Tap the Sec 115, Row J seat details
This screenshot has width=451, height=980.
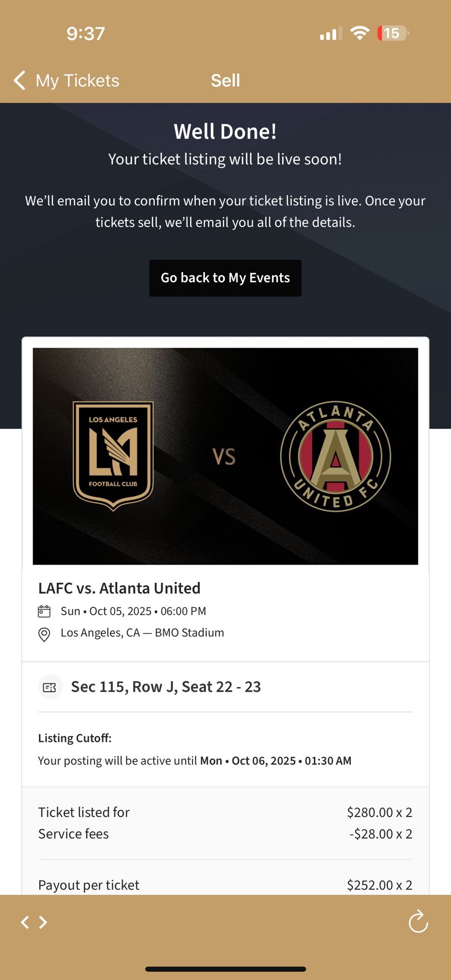[x=166, y=687]
